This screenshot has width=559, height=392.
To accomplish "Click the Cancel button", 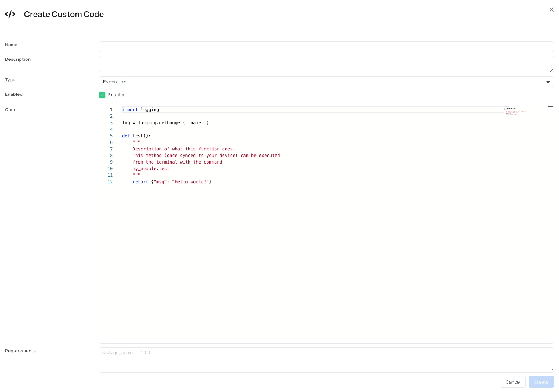I will click(513, 382).
